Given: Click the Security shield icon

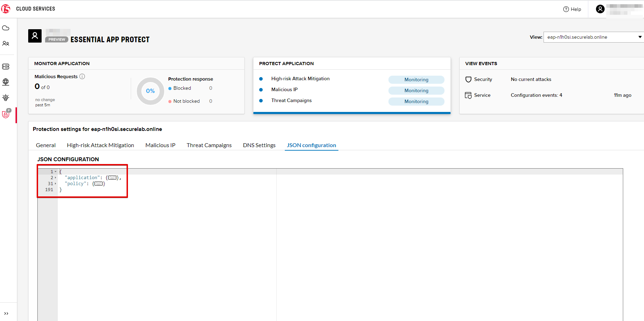Looking at the screenshot, I should coord(468,80).
